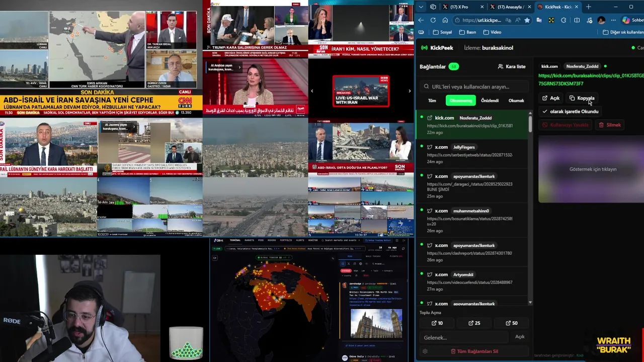Bulk open 10 links
Screen dimensions: 644x362
(437, 323)
